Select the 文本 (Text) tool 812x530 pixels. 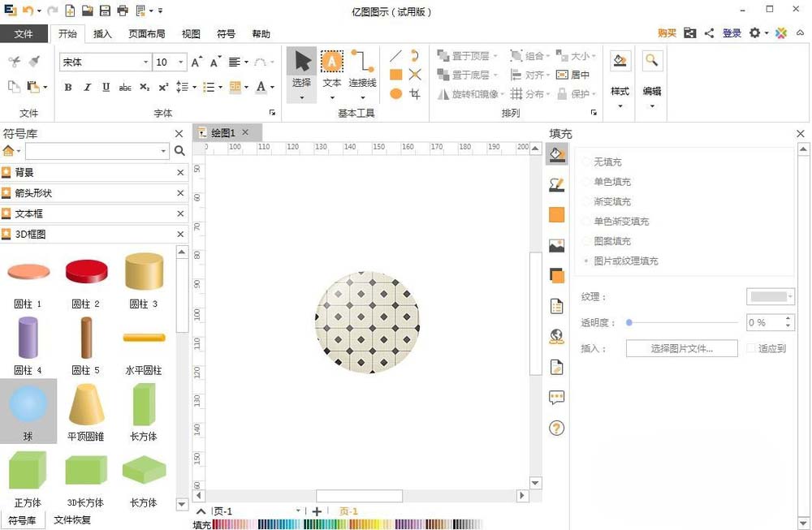click(331, 62)
